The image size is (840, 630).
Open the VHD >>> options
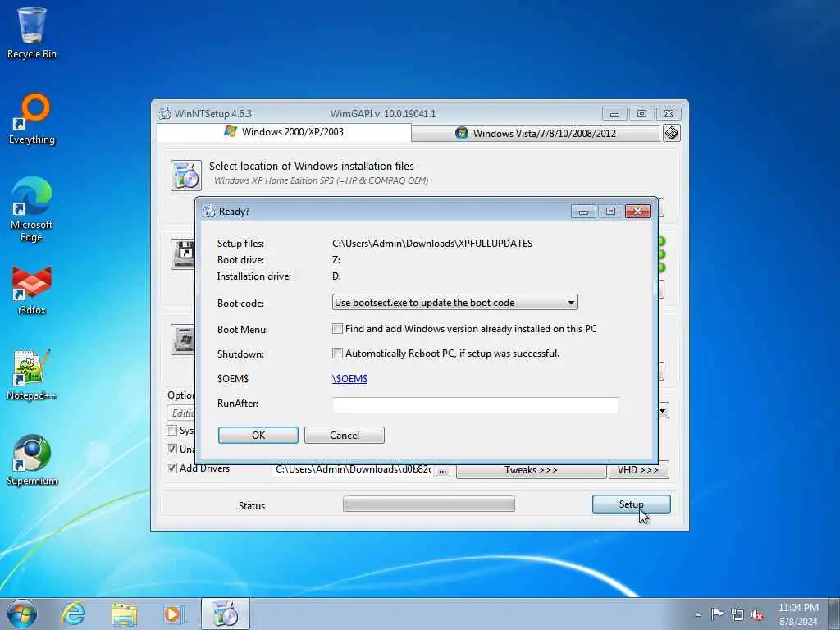click(638, 470)
